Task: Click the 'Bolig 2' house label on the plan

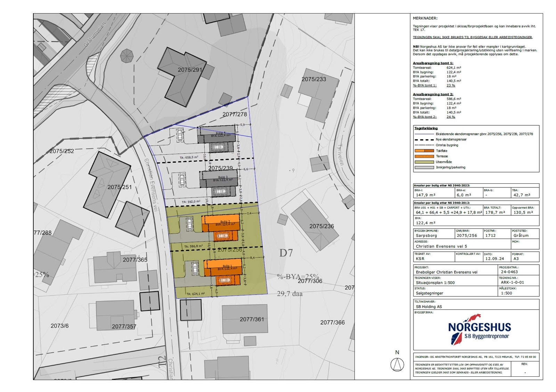Action: click(225, 222)
